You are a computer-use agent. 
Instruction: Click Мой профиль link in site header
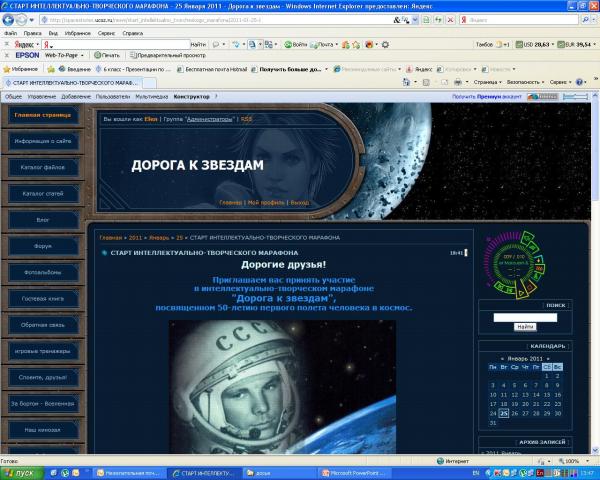pos(266,202)
